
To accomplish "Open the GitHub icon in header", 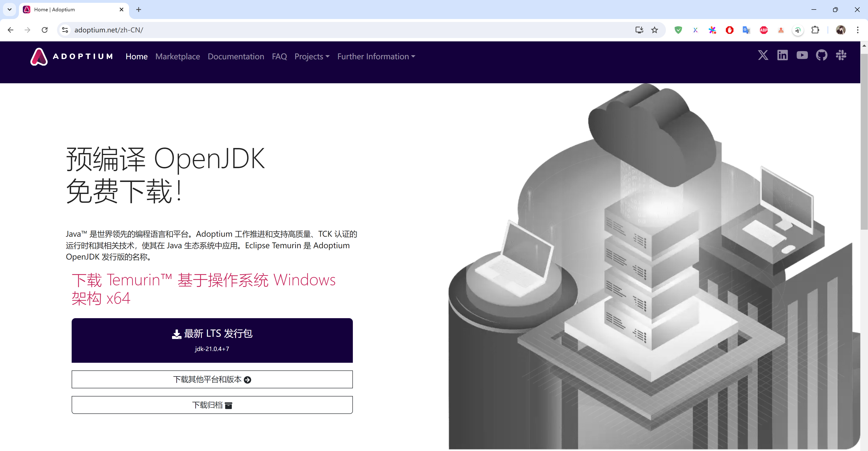I will coord(821,55).
